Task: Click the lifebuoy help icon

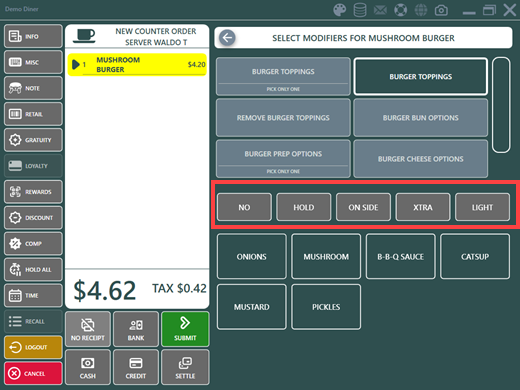Action: coord(401,10)
